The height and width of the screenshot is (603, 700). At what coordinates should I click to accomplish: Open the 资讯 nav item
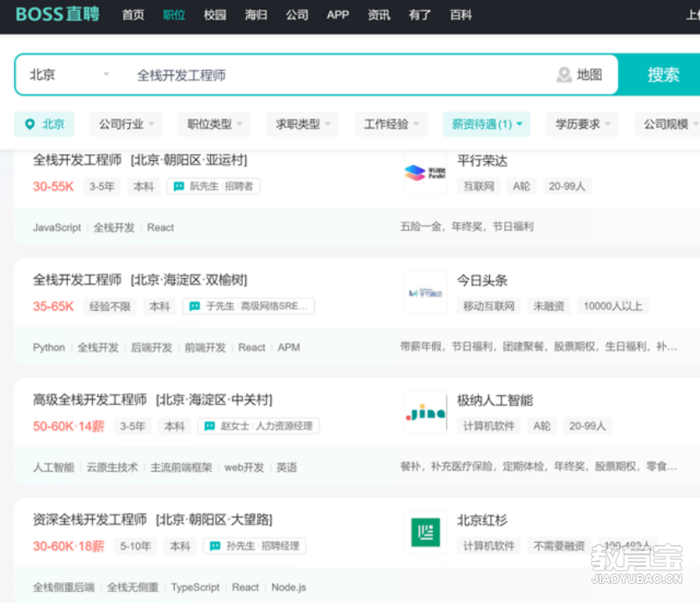[378, 15]
